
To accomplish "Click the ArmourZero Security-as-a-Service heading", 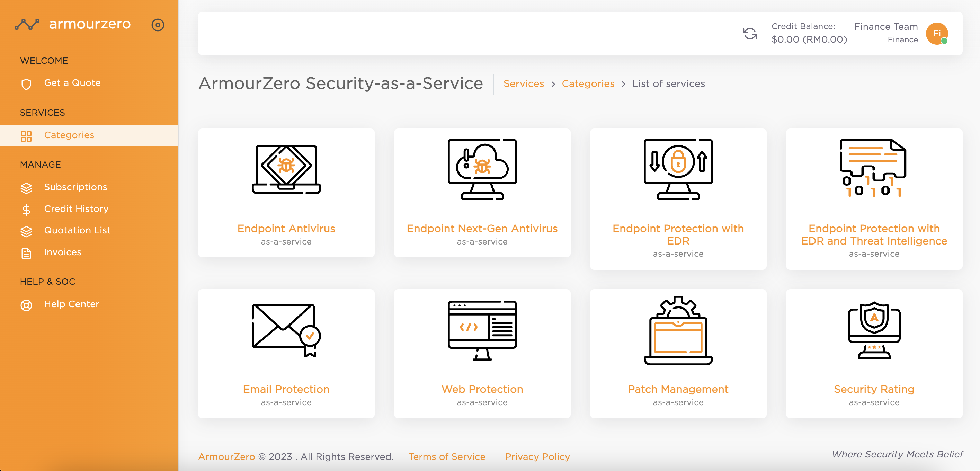I will click(340, 83).
